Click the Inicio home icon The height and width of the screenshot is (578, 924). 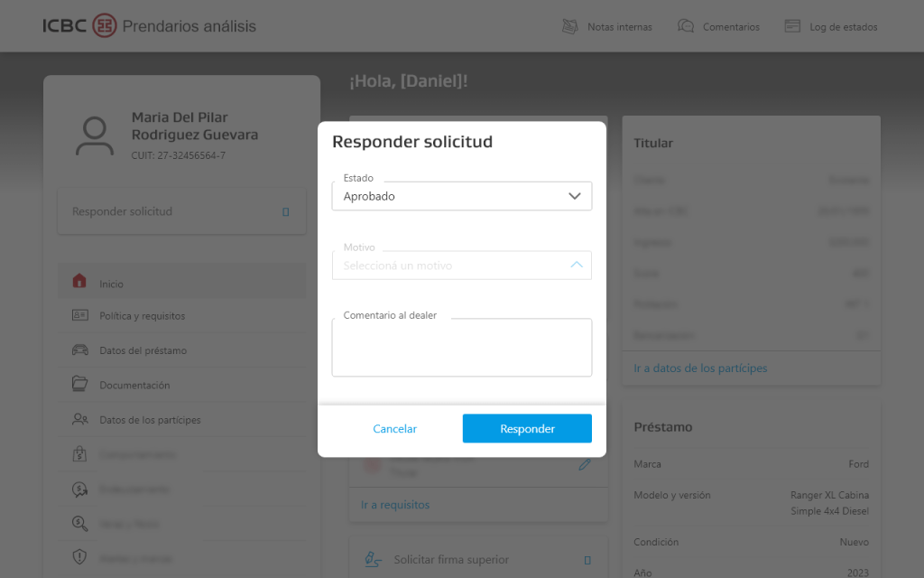pos(79,281)
